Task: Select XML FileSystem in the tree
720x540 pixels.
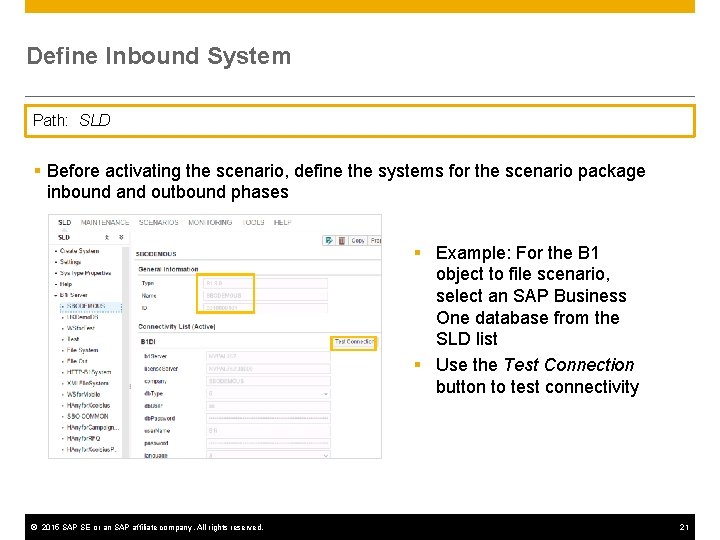Action: pos(87,383)
